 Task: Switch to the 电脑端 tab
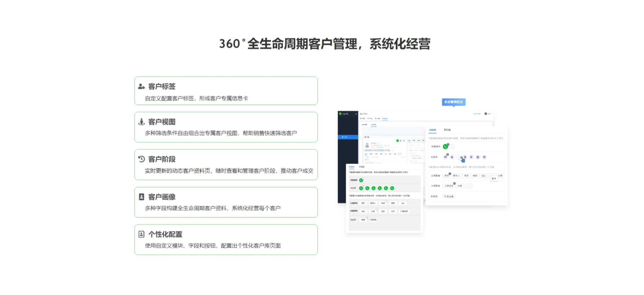pos(432,130)
